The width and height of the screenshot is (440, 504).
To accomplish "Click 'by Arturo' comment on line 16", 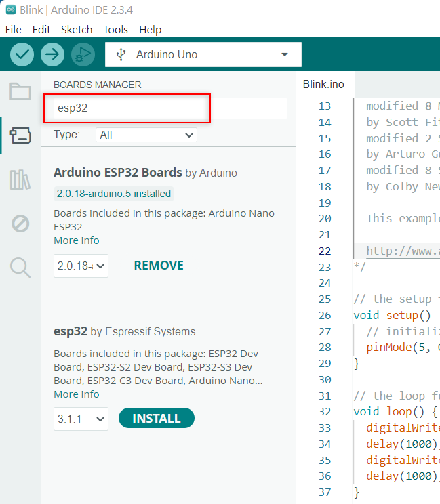I will click(396, 154).
